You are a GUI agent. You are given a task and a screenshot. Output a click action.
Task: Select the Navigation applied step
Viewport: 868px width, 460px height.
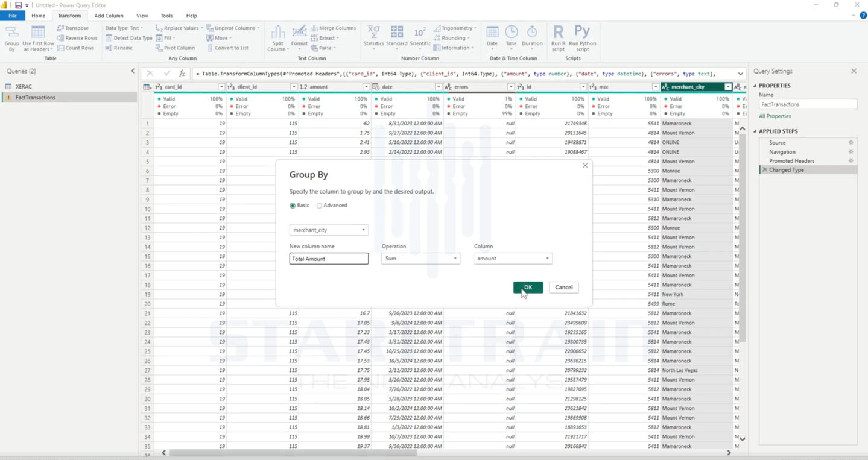click(x=782, y=152)
